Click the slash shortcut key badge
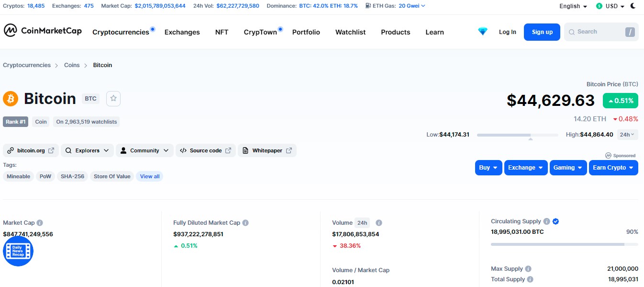Image resolution: width=644 pixels, height=287 pixels. 630,32
